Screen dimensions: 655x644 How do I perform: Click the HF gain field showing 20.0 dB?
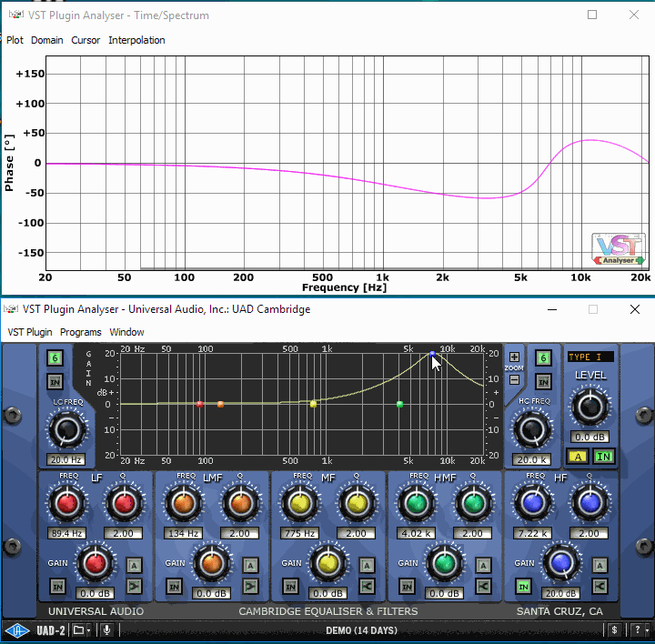click(560, 593)
